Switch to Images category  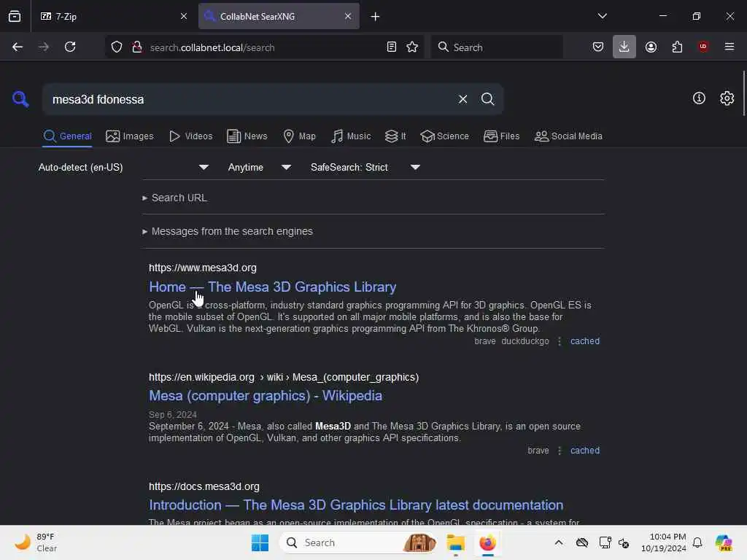pyautogui.click(x=130, y=136)
